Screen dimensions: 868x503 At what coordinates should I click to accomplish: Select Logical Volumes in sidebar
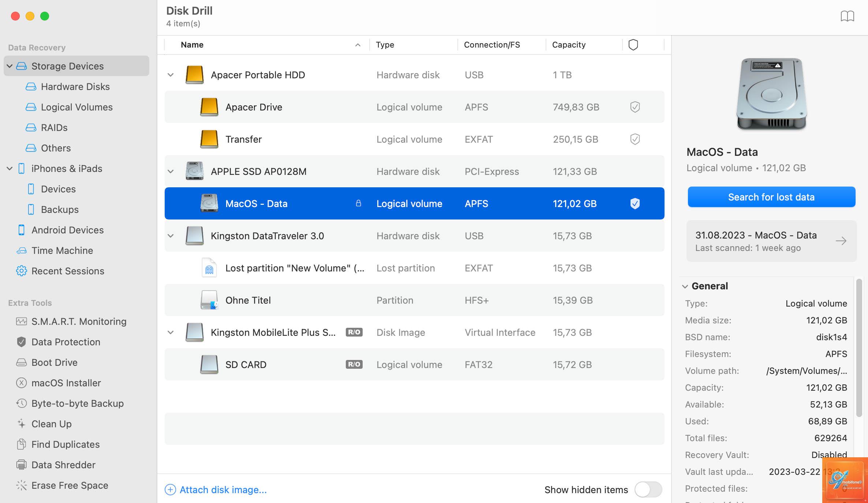coord(69,107)
